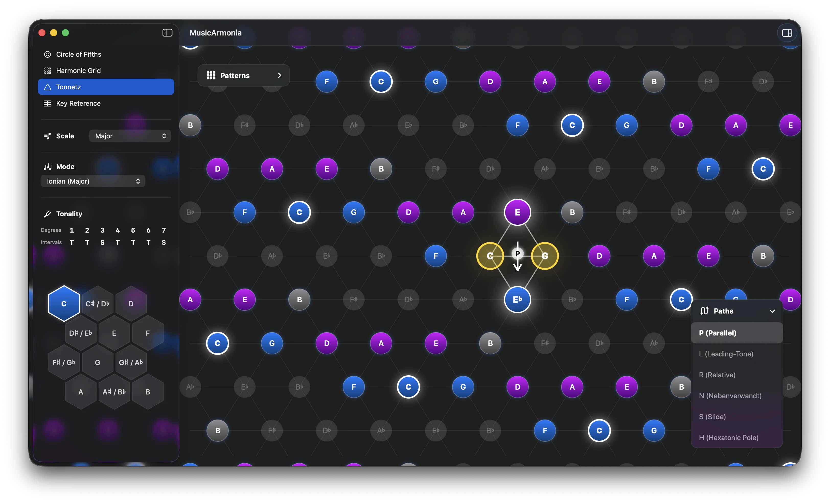The image size is (830, 504).
Task: Click the large blue Eb node
Action: (517, 299)
